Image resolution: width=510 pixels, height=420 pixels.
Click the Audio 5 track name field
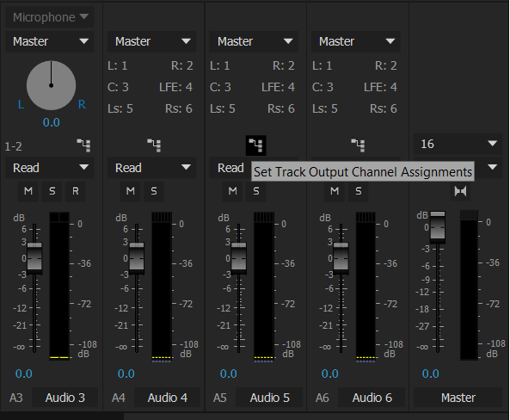269,398
